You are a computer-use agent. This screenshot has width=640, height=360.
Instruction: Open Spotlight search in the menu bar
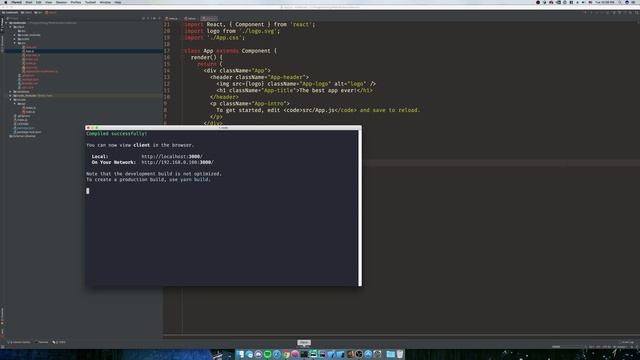(x=620, y=2)
